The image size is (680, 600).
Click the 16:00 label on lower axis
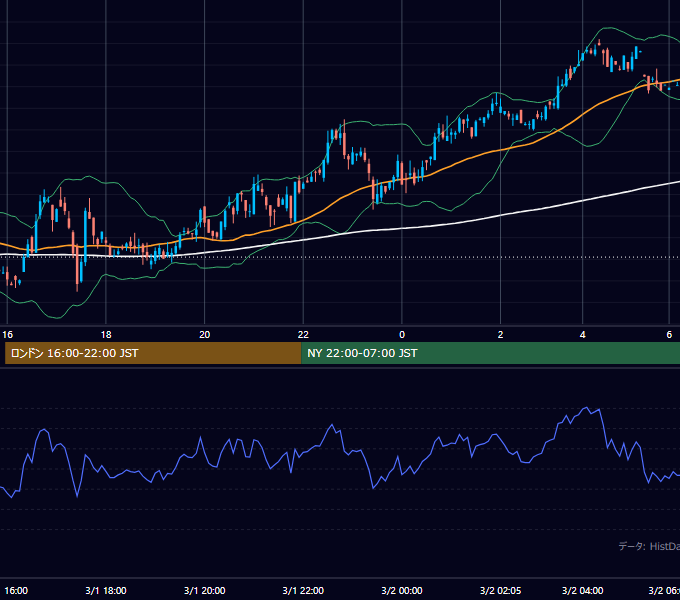pyautogui.click(x=16, y=590)
